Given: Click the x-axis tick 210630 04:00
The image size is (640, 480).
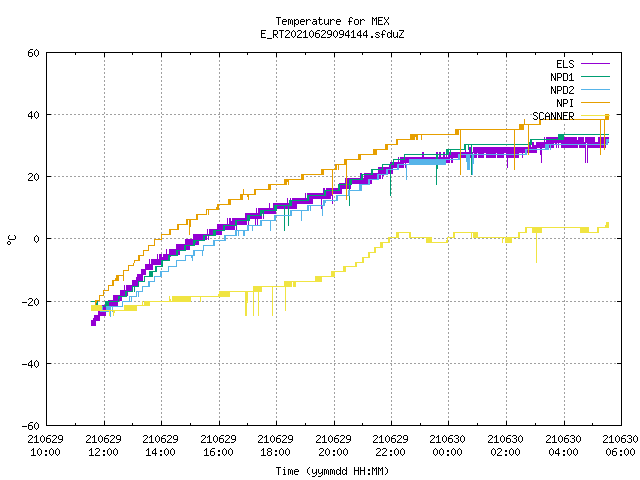Looking at the screenshot, I should pos(564,446).
